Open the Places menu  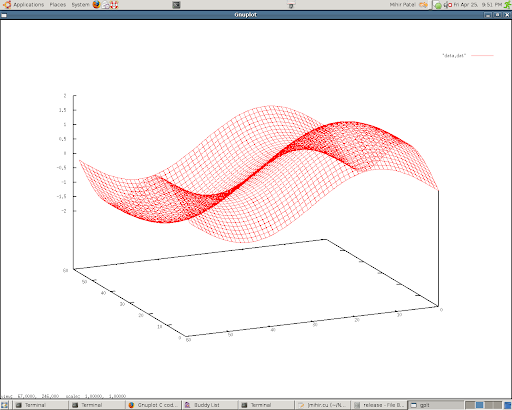click(58, 5)
